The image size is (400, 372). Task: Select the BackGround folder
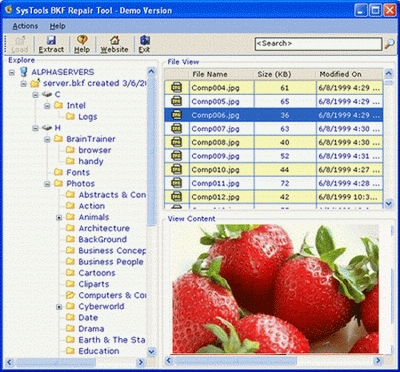click(103, 239)
